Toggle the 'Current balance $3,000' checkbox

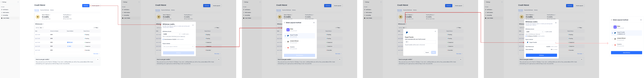163,39
